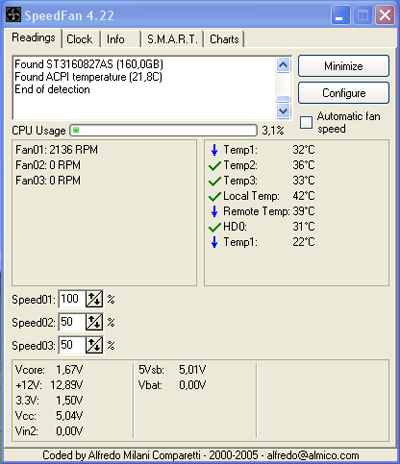Screen dimensions: 400x464
Task: Click the Speed02 value field
Action: click(x=72, y=322)
